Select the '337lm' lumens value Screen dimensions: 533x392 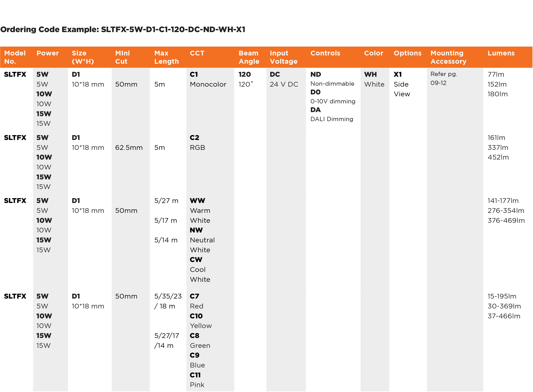pos(498,148)
